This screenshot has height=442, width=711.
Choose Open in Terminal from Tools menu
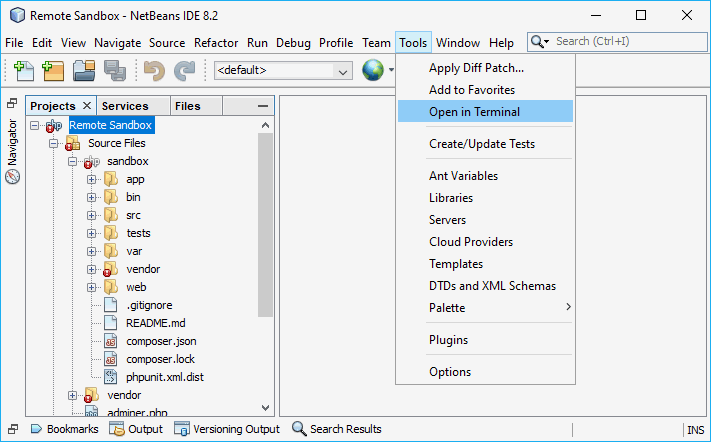point(474,112)
